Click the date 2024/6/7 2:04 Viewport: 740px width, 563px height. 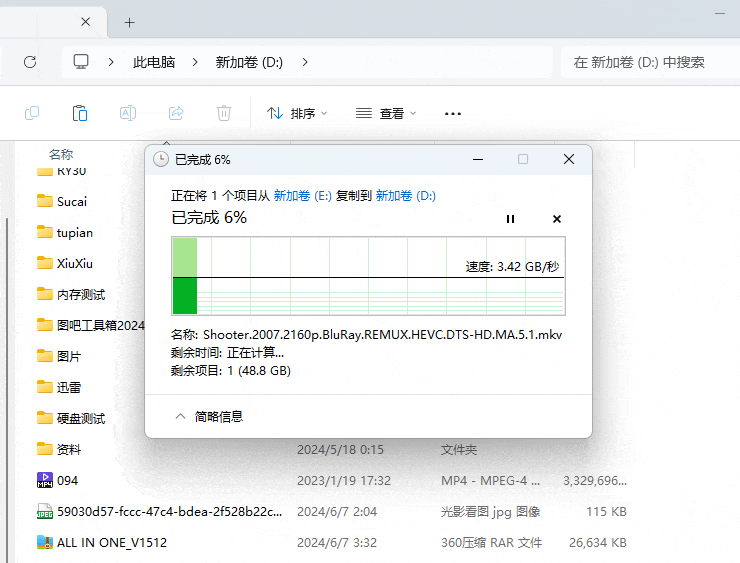click(x=337, y=512)
